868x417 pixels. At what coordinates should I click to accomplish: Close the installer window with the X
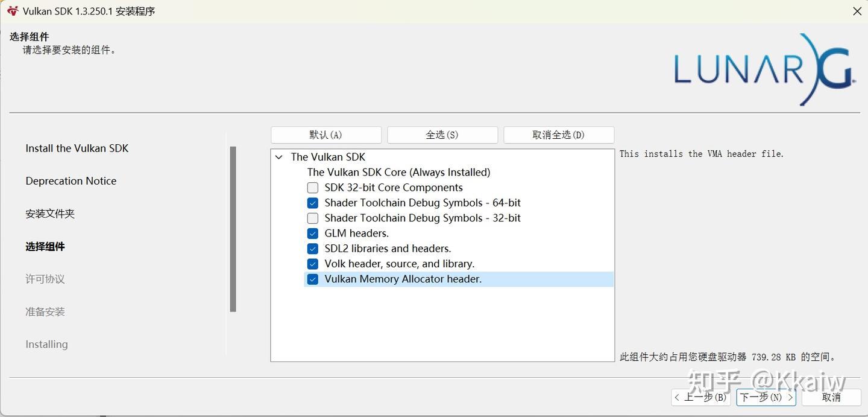858,11
